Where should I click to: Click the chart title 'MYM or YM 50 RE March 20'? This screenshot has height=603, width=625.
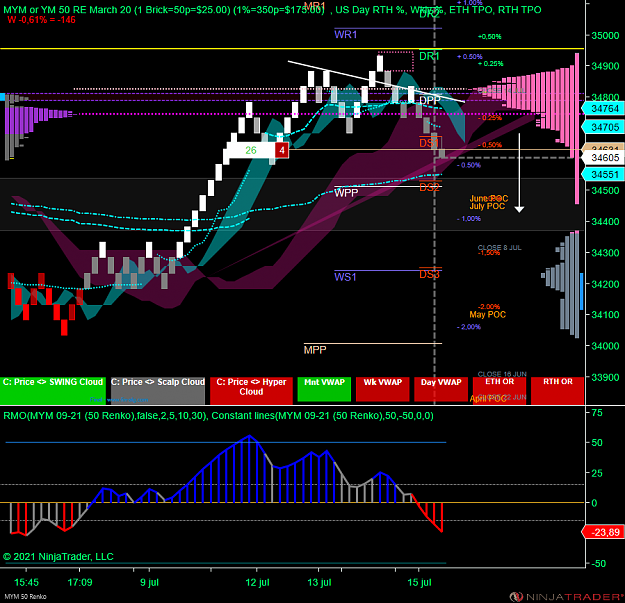click(x=67, y=10)
